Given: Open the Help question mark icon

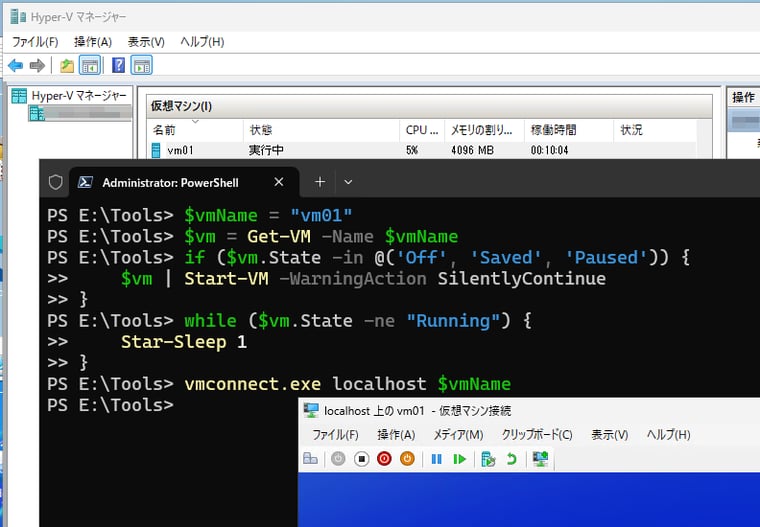Looking at the screenshot, I should tap(118, 65).
